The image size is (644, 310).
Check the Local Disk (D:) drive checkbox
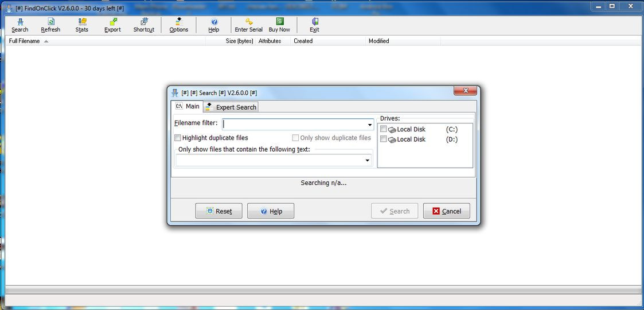point(383,139)
